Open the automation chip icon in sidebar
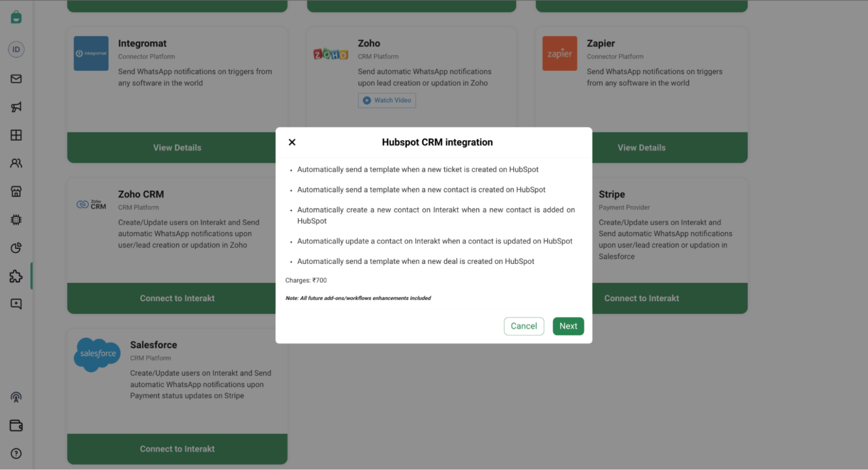The height and width of the screenshot is (470, 868). coord(16,219)
